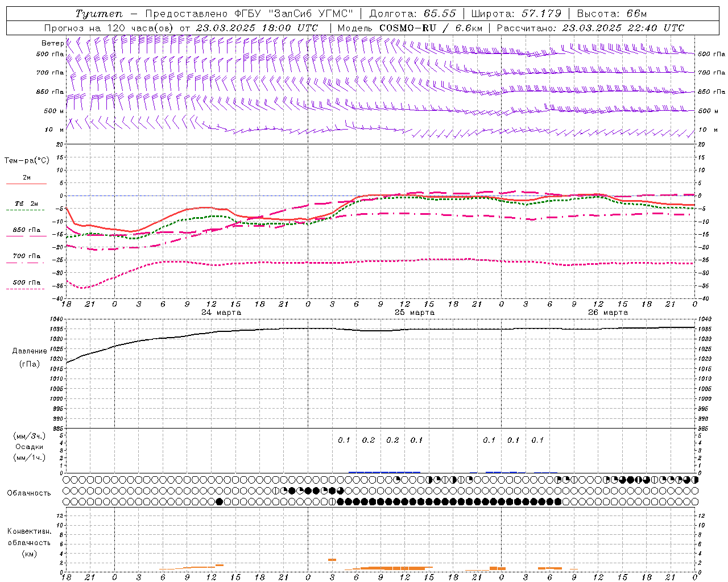This screenshot has height=582, width=728.
Task: Select the "Td 2м" legend entry
Action: pos(27,203)
